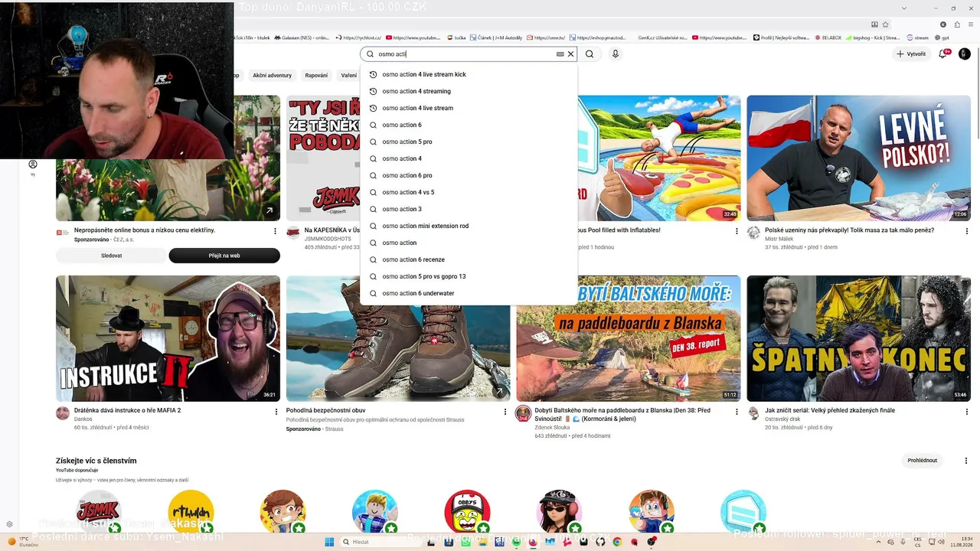Open the Windows Start menu

[329, 542]
